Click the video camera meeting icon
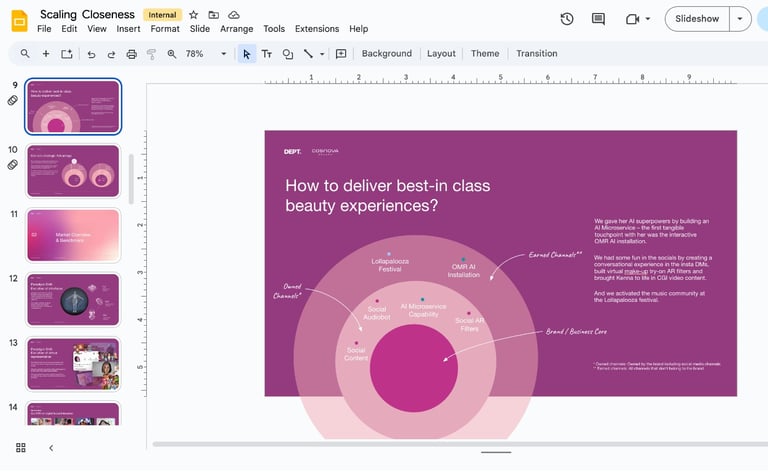This screenshot has height=472, width=768. point(632,19)
